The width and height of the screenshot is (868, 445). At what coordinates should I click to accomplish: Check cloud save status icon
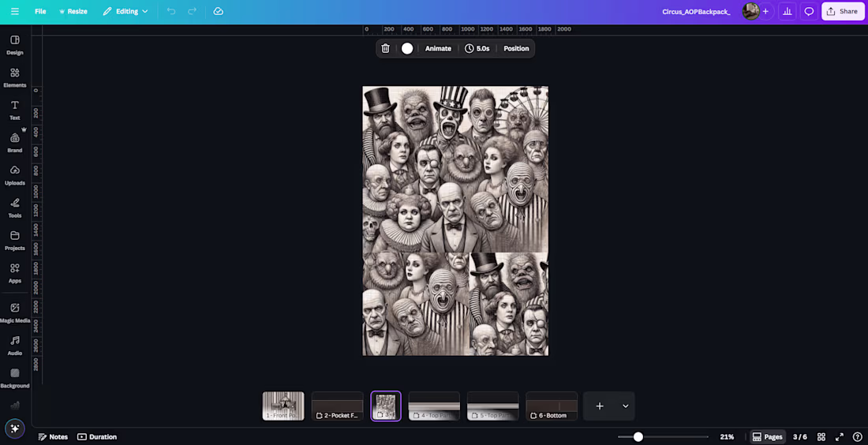point(218,11)
